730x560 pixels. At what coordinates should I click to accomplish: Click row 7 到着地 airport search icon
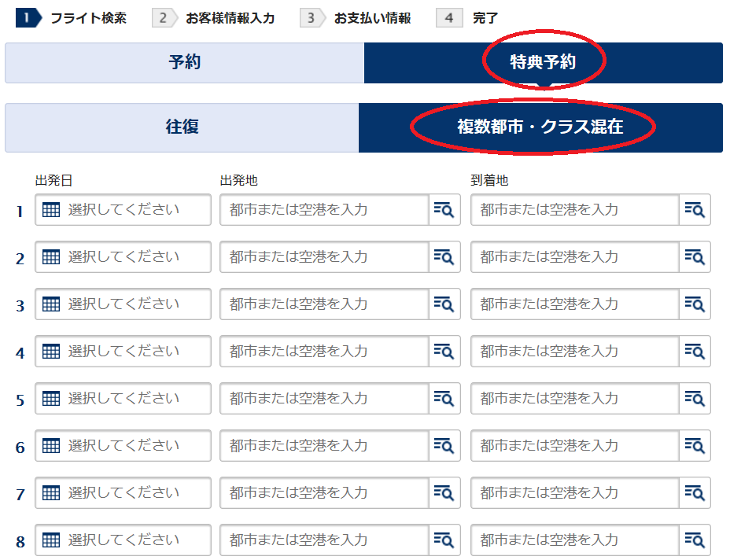click(695, 493)
